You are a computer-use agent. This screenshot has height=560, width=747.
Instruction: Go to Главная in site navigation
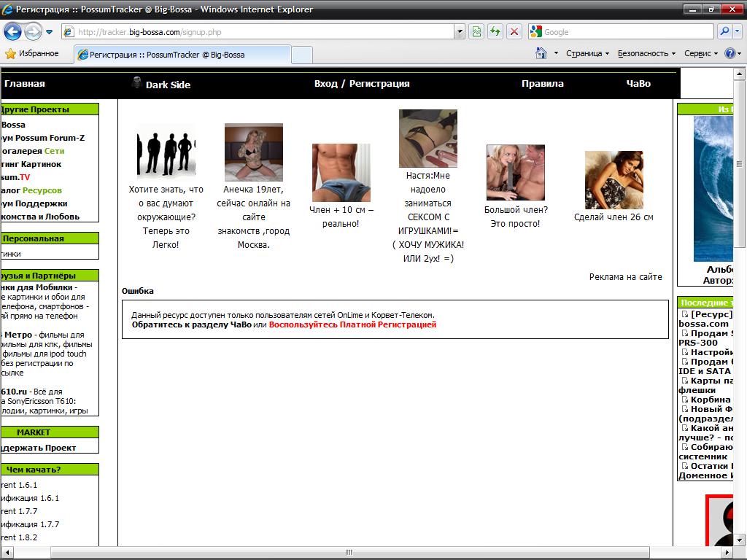point(24,84)
